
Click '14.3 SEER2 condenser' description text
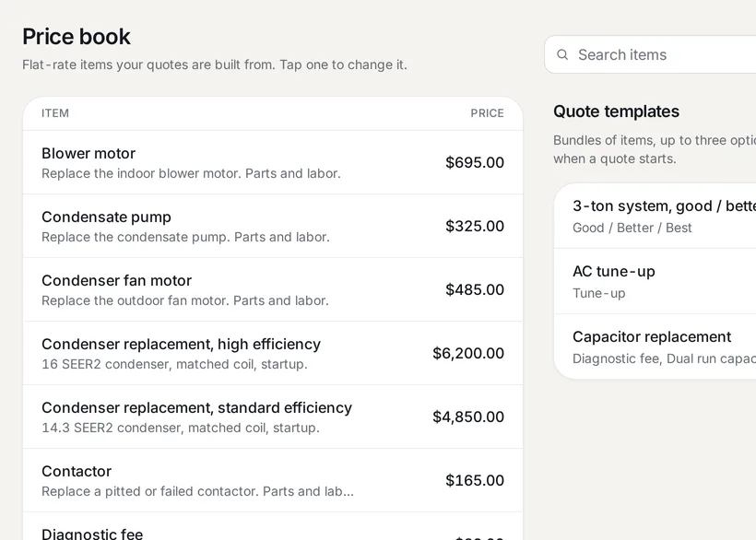click(181, 428)
